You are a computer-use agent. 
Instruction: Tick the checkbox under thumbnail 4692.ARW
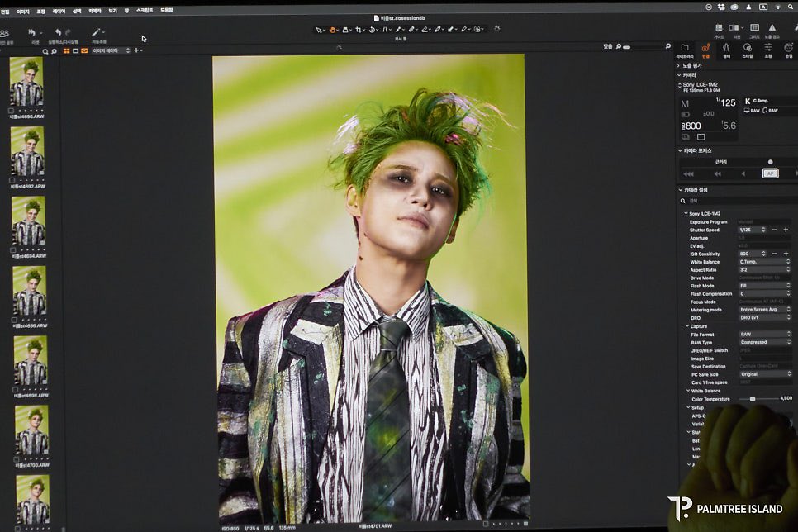[x=12, y=180]
